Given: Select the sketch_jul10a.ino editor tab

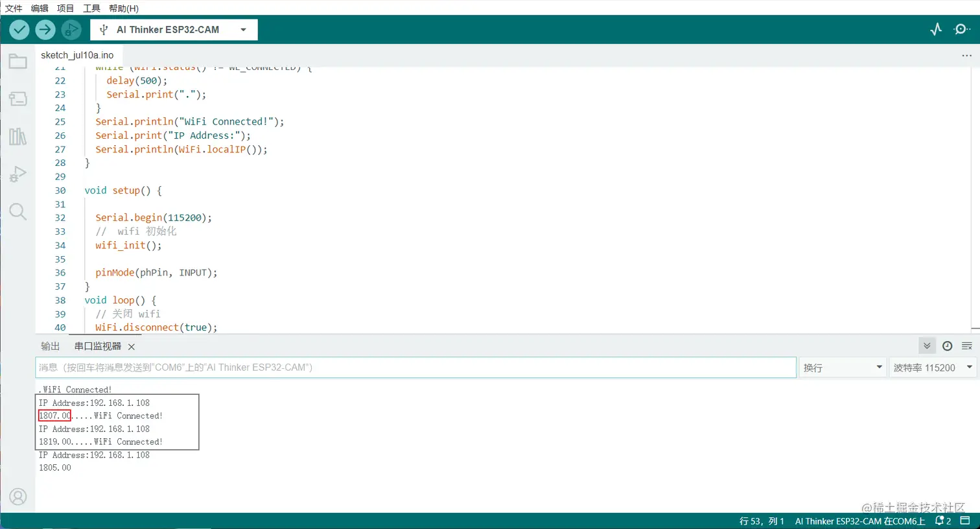Looking at the screenshot, I should [77, 55].
